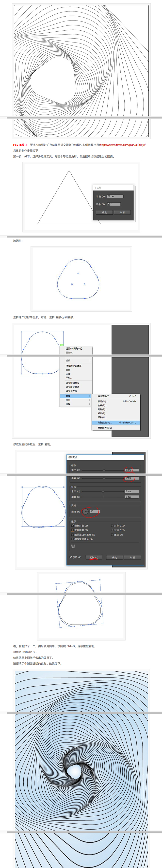Select 建立剪切蒙版 in context menu
Screen dimensions: 162x868
[73, 383]
